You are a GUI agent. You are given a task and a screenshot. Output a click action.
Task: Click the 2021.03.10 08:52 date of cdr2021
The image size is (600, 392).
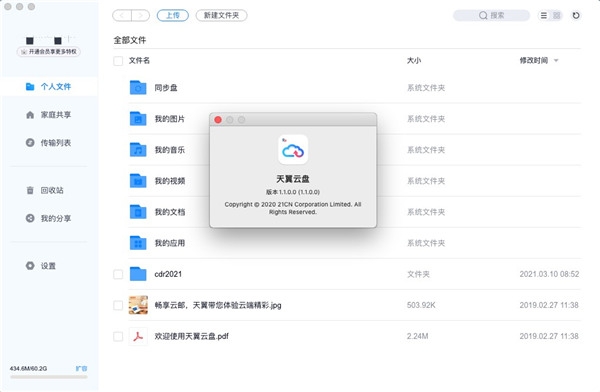tap(549, 274)
